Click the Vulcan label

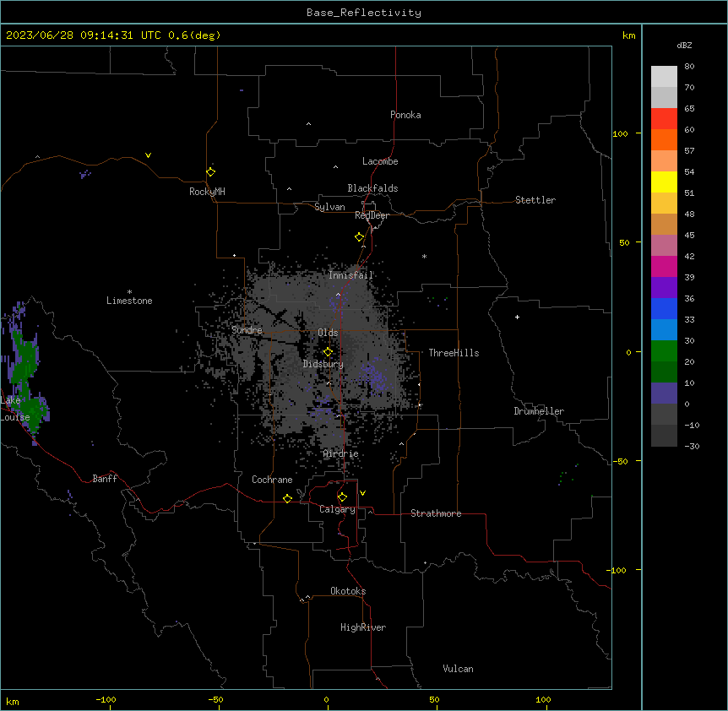459,669
